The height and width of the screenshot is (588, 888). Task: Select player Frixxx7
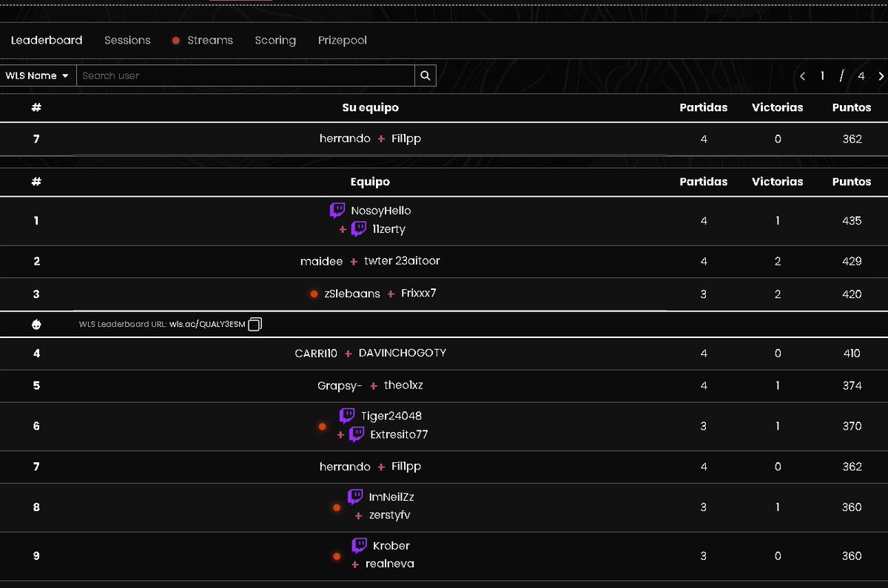coord(419,294)
